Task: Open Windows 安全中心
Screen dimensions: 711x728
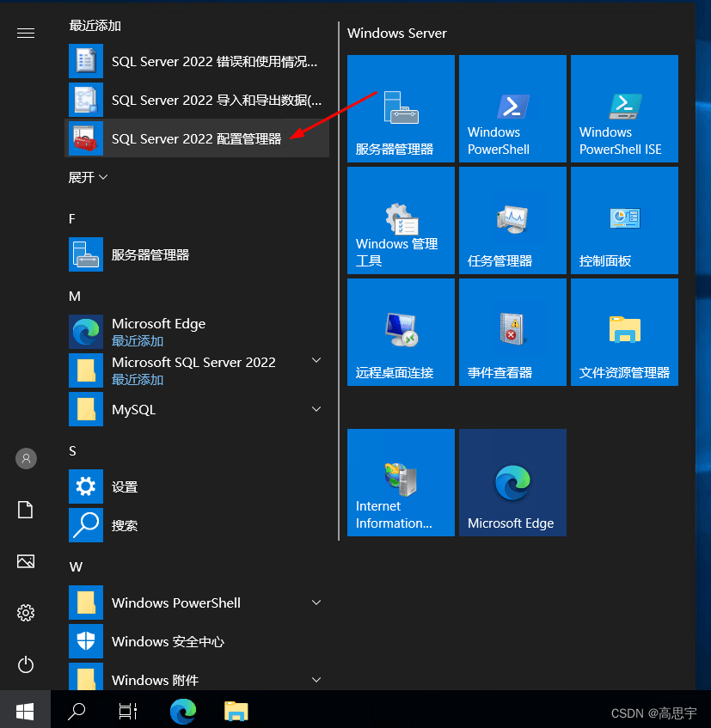Action: coord(197,641)
